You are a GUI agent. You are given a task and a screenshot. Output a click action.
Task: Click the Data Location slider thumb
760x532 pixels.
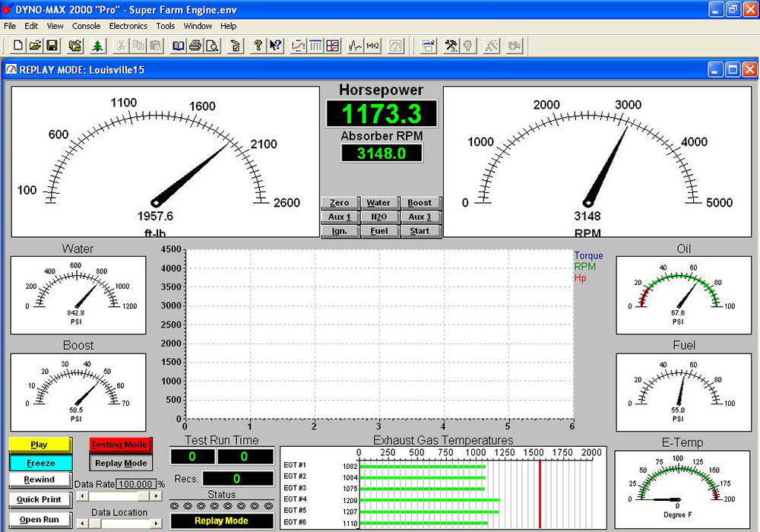point(95,524)
